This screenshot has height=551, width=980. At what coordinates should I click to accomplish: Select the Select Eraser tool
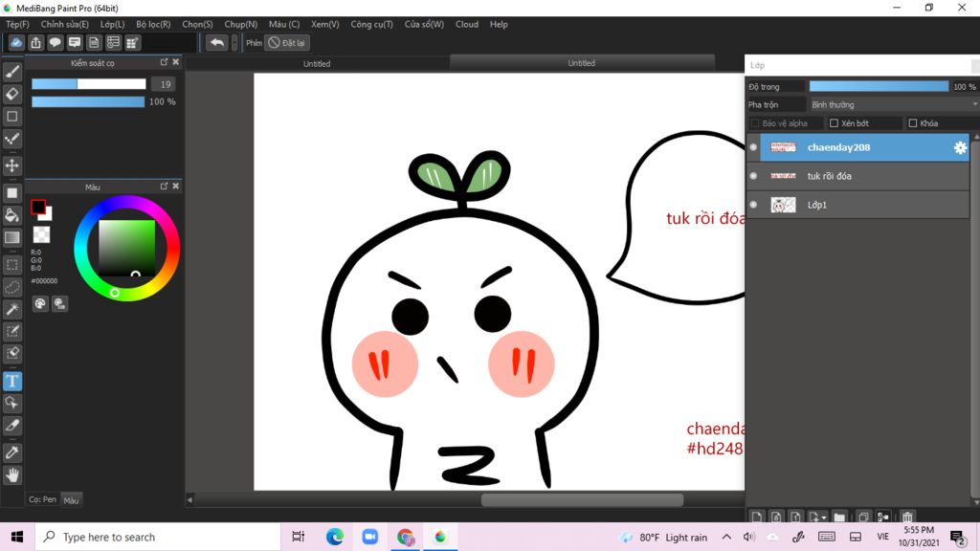click(x=11, y=354)
